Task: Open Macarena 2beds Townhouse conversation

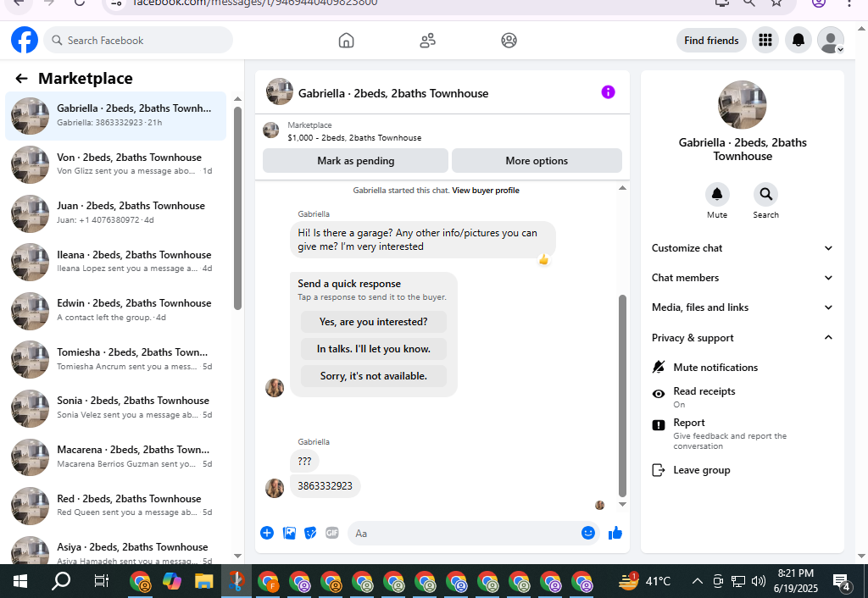Action: [115, 457]
